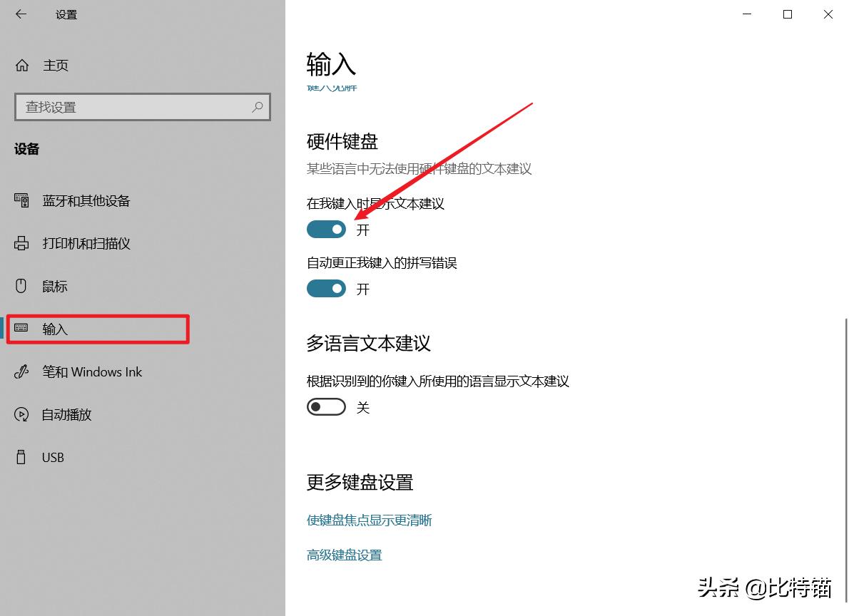Screen dimensions: 849x616
Task: Click the 设置 title bar label
Action: click(66, 14)
